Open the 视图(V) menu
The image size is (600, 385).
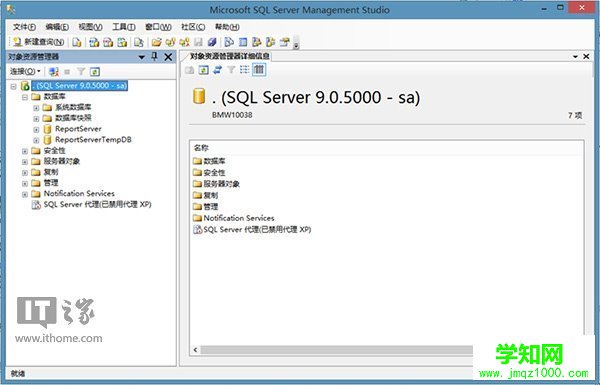(90, 27)
